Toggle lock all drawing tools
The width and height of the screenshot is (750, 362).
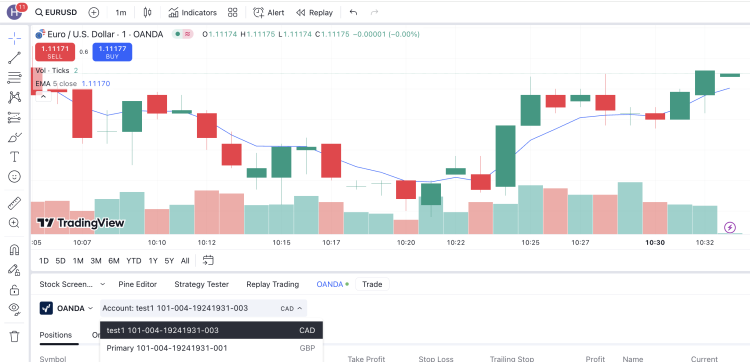pyautogui.click(x=14, y=290)
